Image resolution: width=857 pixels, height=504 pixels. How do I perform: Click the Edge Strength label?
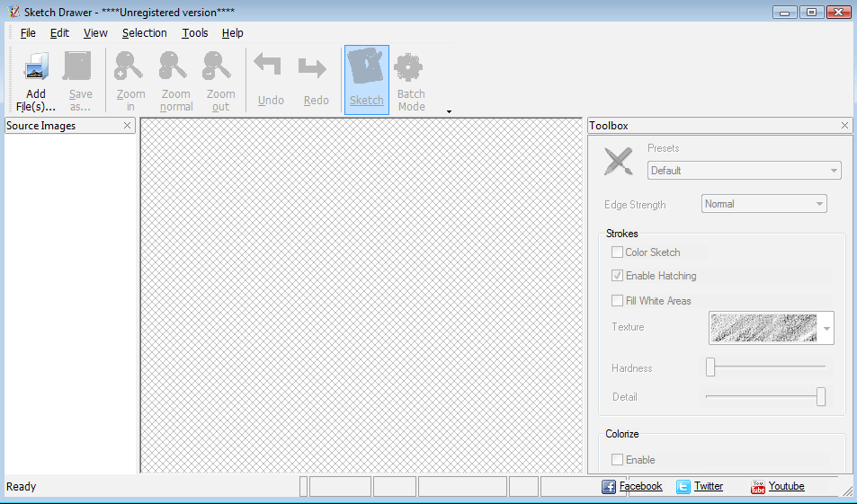click(635, 205)
